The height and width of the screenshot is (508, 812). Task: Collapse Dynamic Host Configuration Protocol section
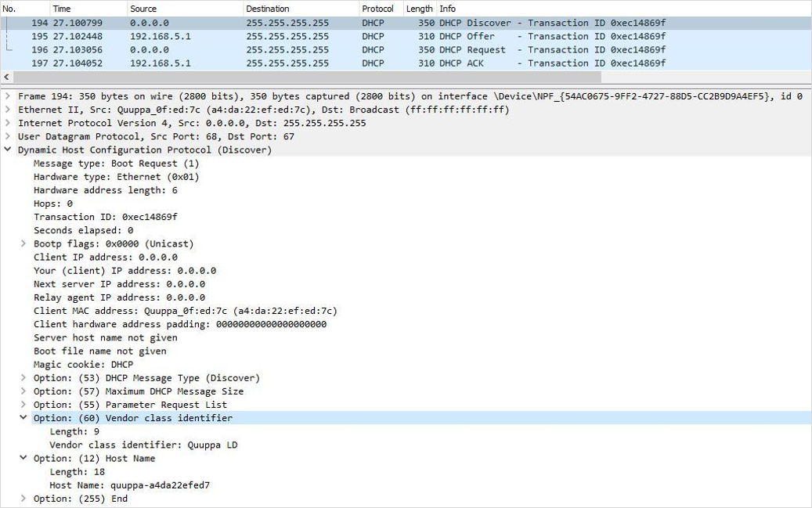click(x=7, y=150)
